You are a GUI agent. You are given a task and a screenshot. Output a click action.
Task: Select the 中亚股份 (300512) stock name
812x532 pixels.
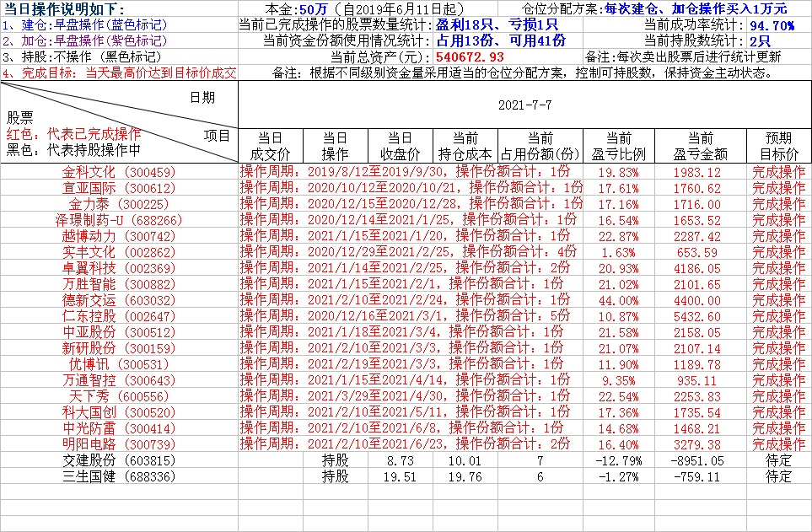119,332
